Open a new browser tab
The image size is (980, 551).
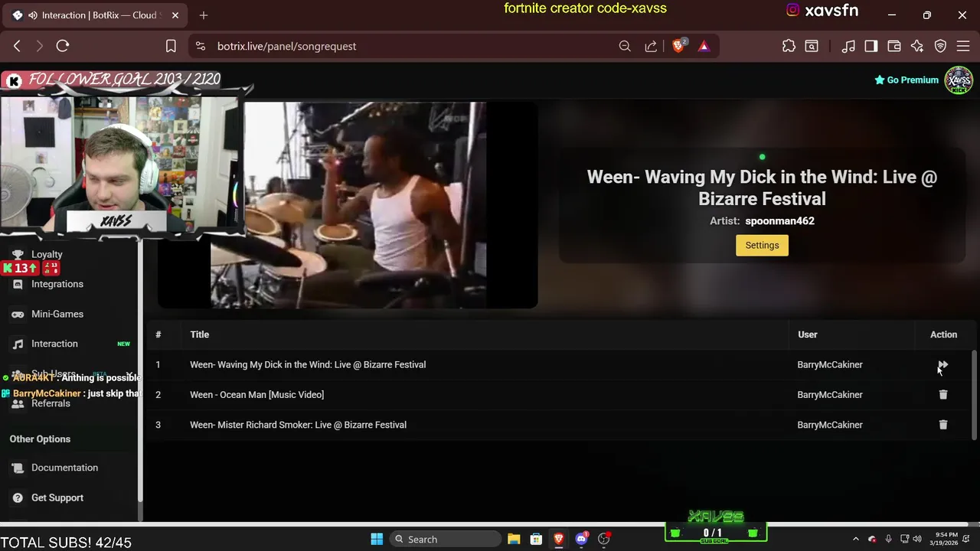[204, 15]
